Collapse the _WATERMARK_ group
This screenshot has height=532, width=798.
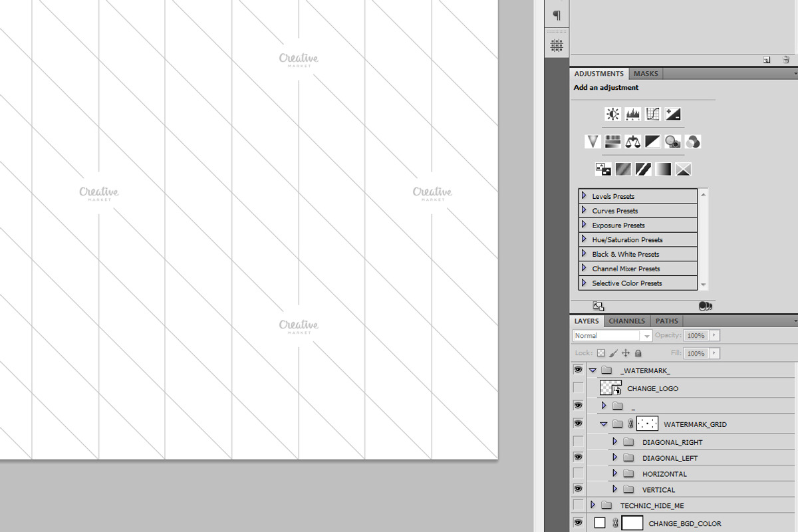pos(593,370)
